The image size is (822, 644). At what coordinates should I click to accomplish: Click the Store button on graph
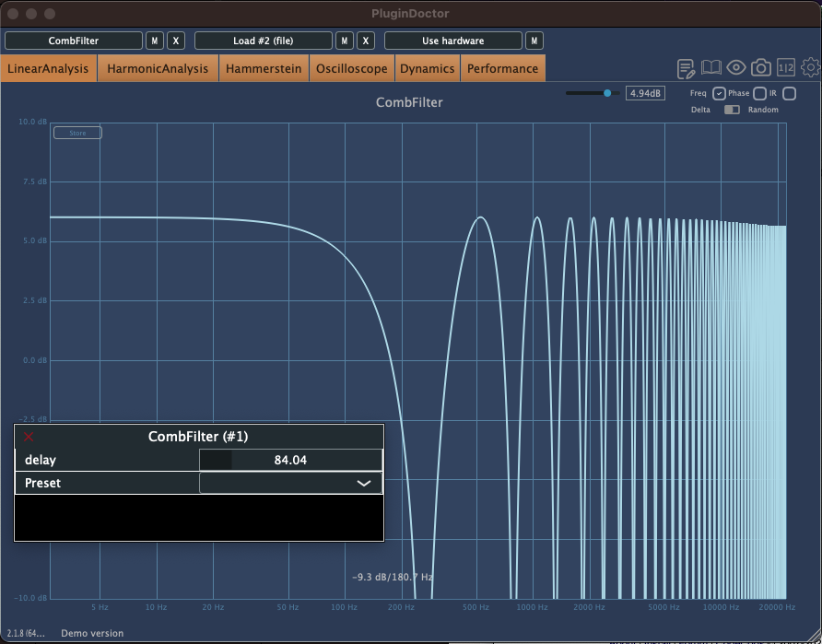(77, 133)
